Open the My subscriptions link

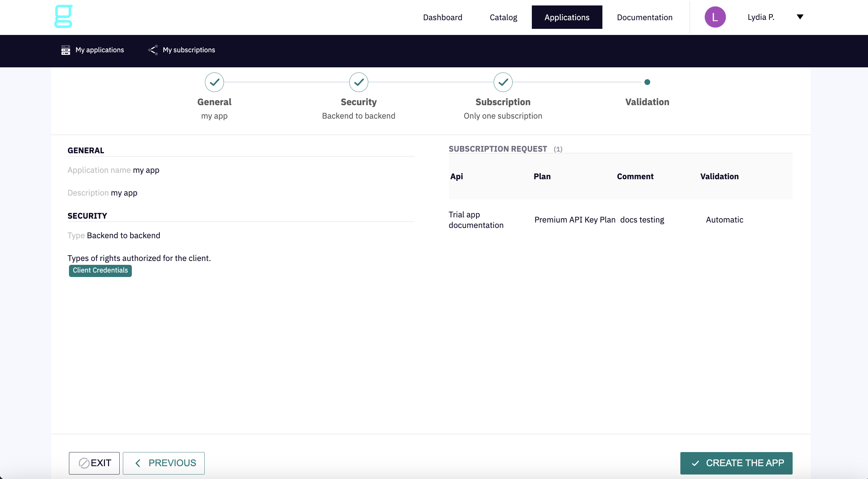point(189,50)
